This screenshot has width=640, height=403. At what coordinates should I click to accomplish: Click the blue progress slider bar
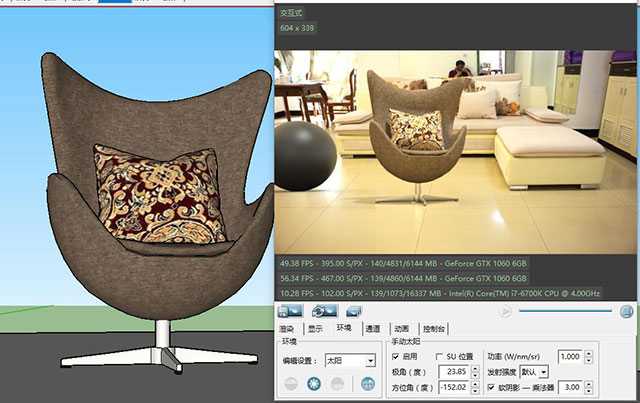tap(565, 311)
